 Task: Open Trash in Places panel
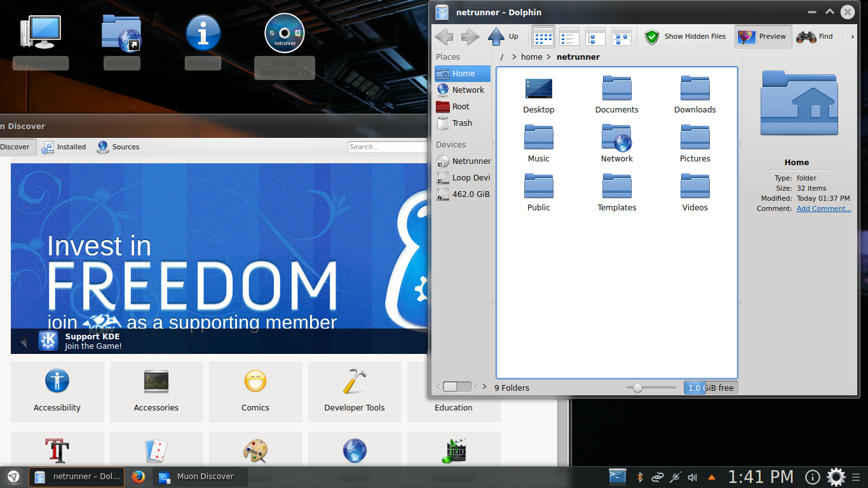point(463,123)
